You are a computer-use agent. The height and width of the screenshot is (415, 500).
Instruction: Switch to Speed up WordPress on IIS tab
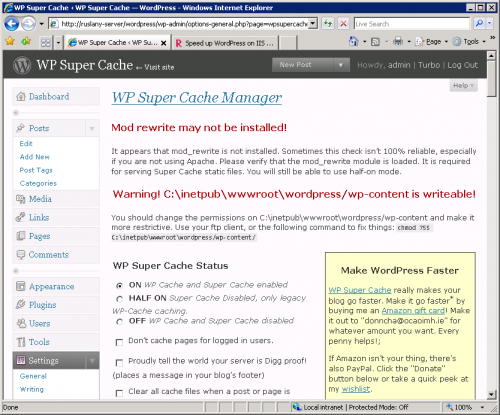(x=225, y=43)
